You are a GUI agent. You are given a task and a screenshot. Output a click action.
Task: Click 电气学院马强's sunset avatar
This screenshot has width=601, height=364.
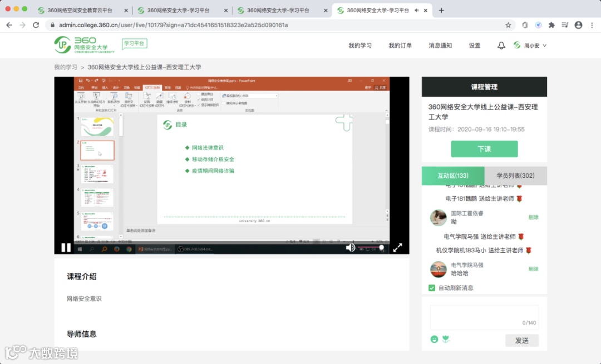[438, 269]
